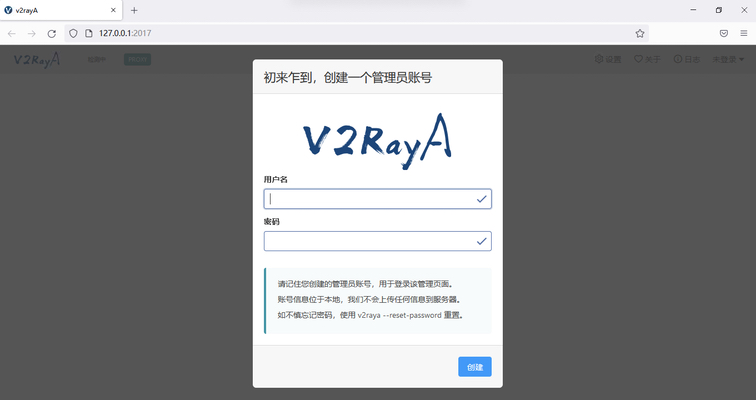The width and height of the screenshot is (756, 400).
Task: Click the 创建 create button
Action: [474, 367]
